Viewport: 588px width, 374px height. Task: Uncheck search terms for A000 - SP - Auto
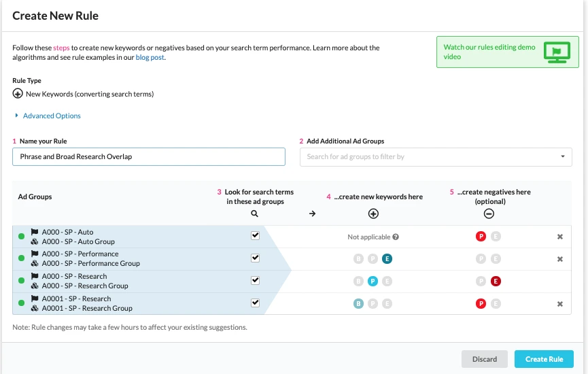coord(256,235)
